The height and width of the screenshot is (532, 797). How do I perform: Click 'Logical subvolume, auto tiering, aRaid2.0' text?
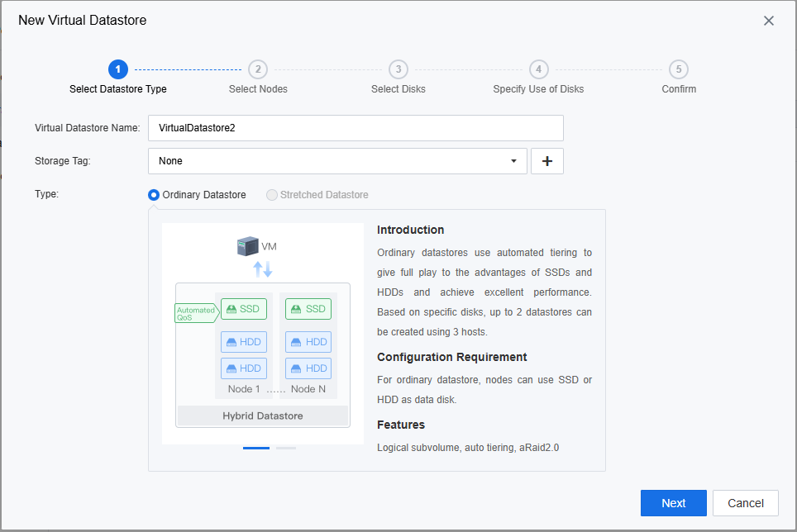[468, 448]
